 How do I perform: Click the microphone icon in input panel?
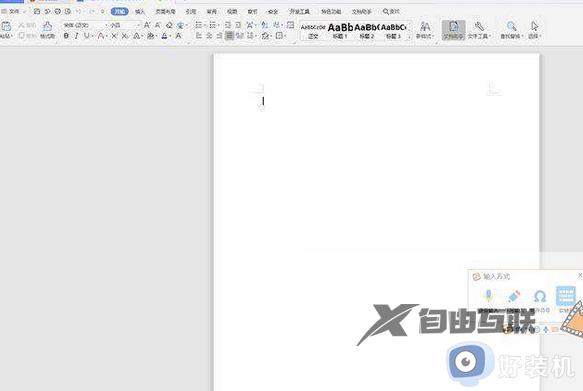[489, 296]
